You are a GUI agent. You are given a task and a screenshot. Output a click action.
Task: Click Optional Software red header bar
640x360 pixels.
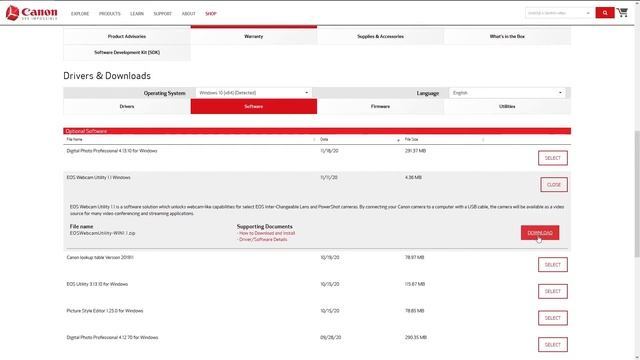coord(317,131)
